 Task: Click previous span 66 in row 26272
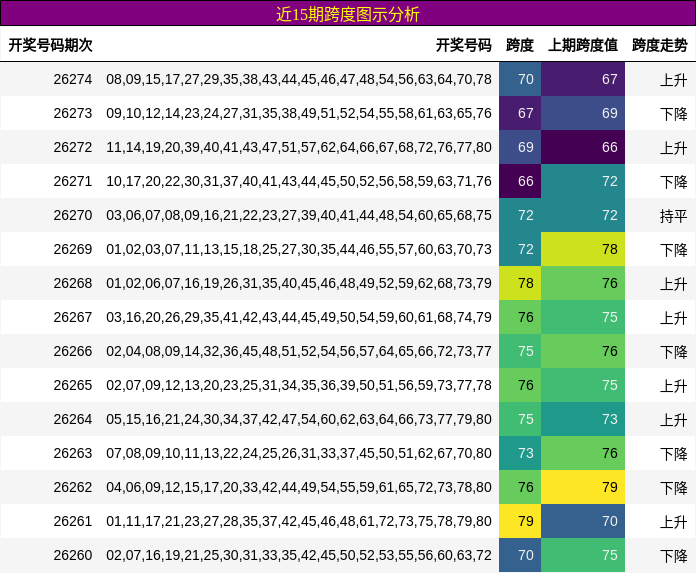click(583, 147)
